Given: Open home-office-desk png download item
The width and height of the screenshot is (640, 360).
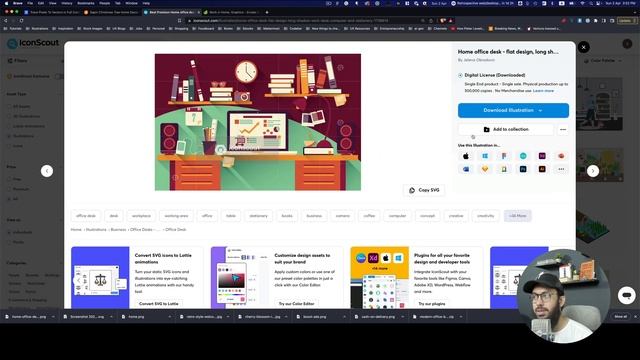Looking at the screenshot, I should click(29, 317).
